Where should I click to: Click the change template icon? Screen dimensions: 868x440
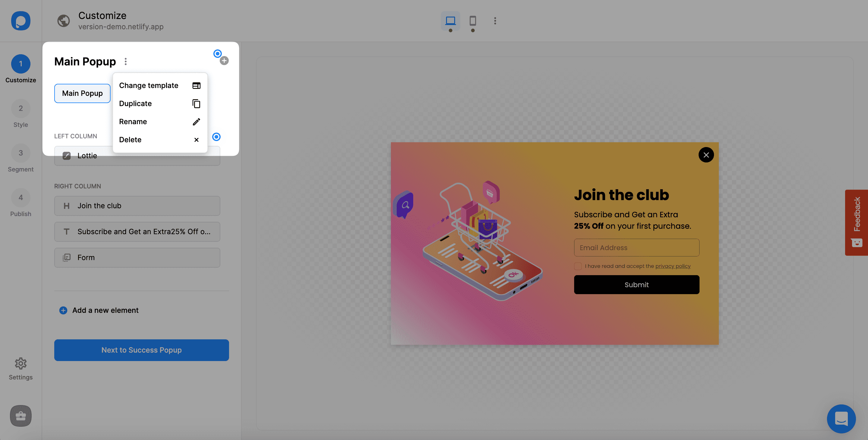point(196,85)
